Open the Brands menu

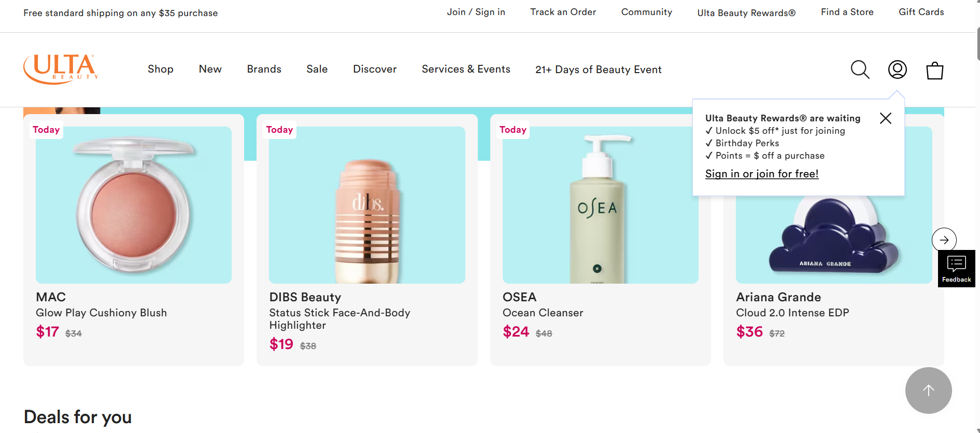[264, 69]
